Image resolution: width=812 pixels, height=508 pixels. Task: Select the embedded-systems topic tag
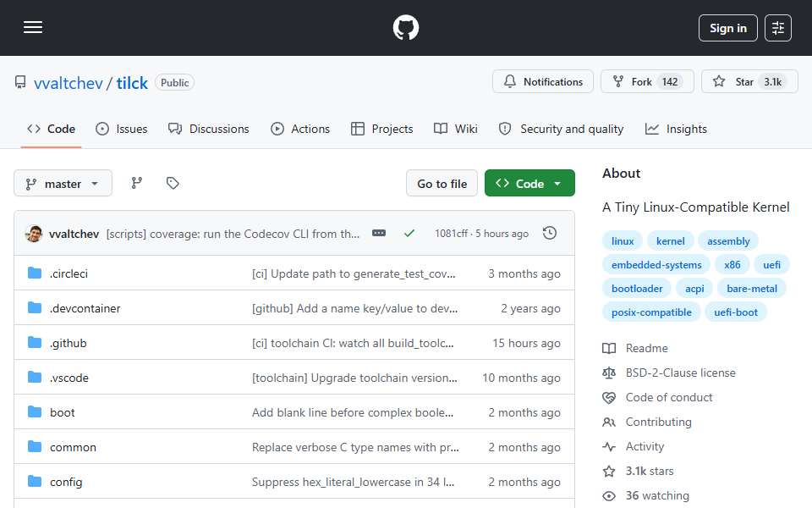[656, 265]
